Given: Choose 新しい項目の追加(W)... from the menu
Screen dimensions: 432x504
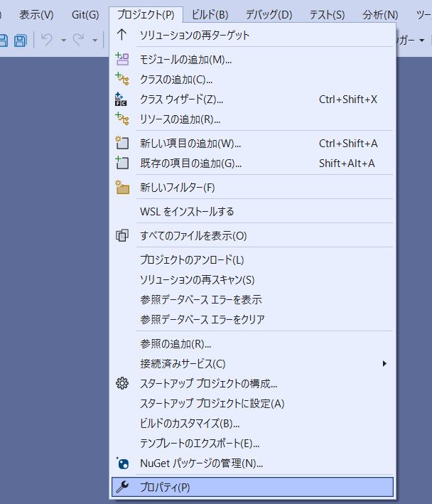Looking at the screenshot, I should pos(190,144).
